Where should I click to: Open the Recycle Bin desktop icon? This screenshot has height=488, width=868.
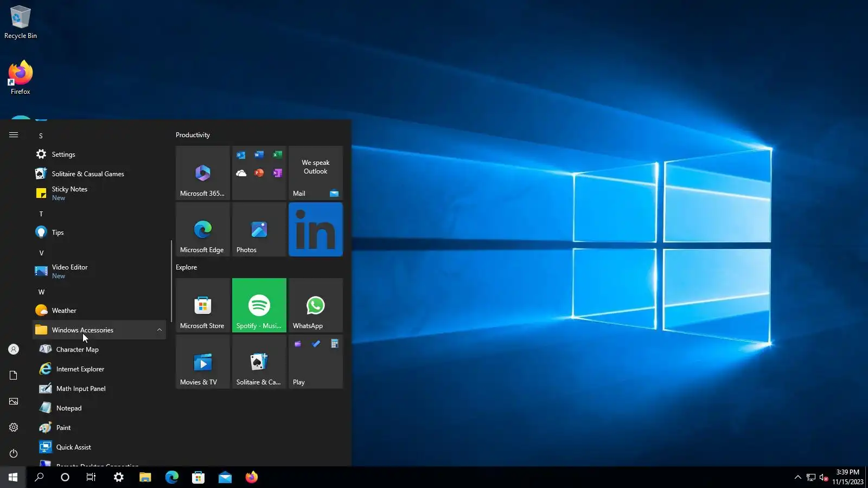pyautogui.click(x=21, y=22)
